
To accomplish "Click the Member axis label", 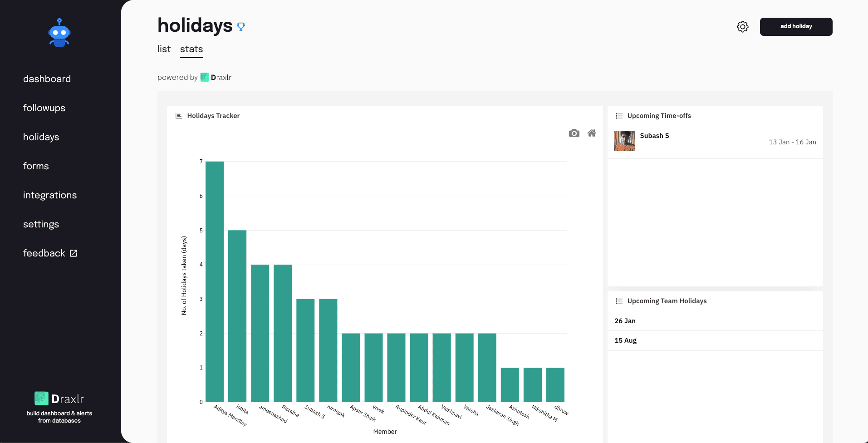I will 385,432.
